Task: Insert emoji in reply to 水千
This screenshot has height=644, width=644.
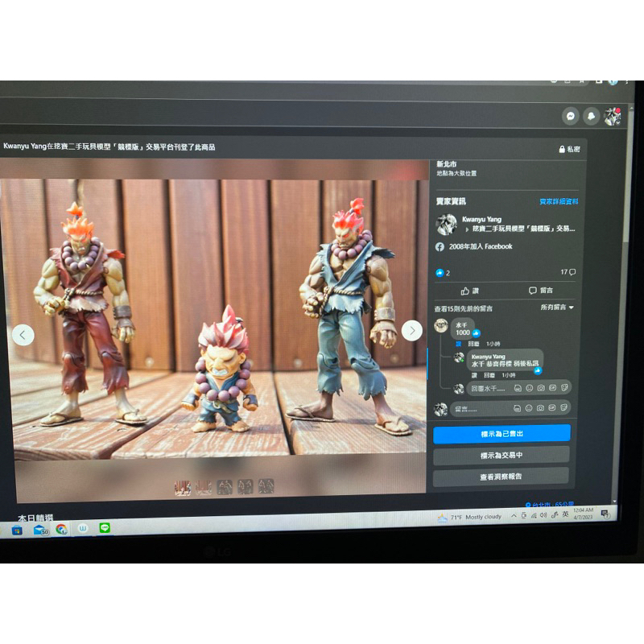Action: 530,388
